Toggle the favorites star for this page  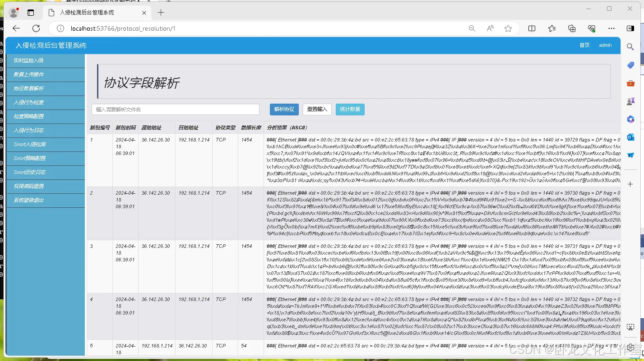coord(509,28)
